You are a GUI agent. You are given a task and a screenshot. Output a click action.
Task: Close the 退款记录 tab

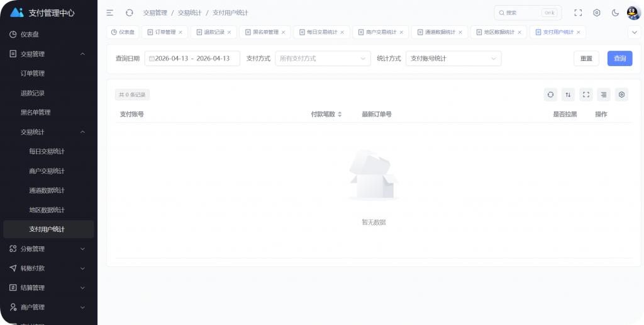pos(229,32)
